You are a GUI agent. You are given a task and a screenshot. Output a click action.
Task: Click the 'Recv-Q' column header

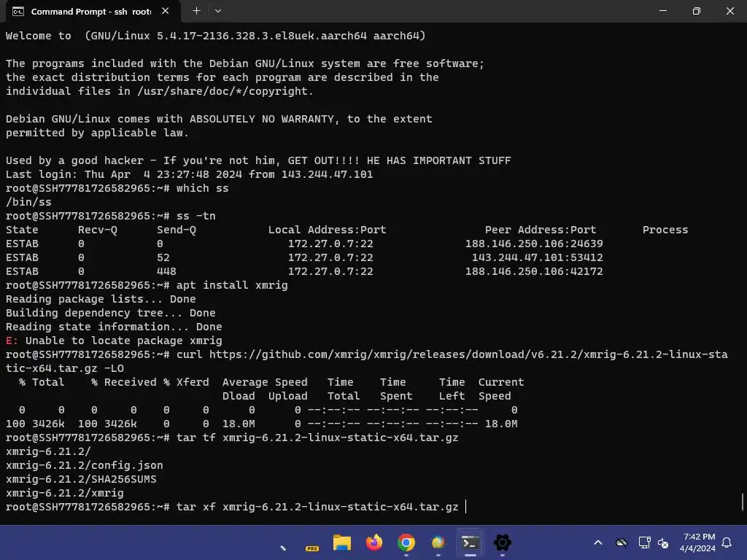pyautogui.click(x=98, y=230)
